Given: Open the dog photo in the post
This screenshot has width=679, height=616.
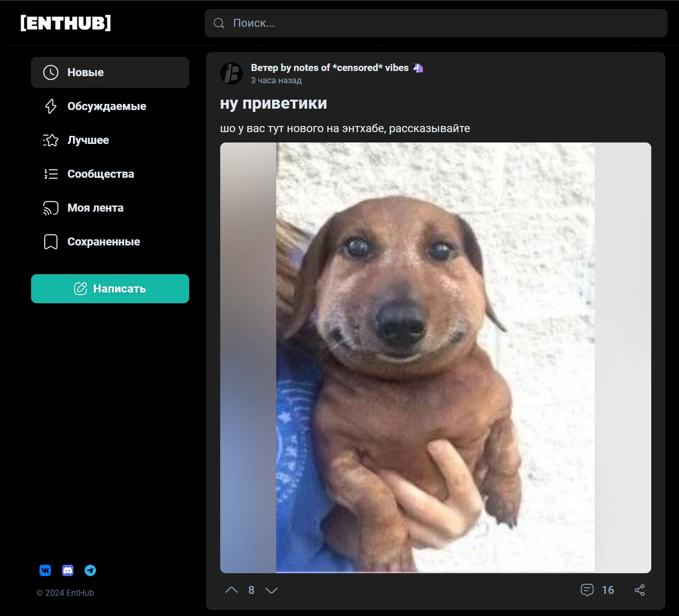Looking at the screenshot, I should click(436, 358).
